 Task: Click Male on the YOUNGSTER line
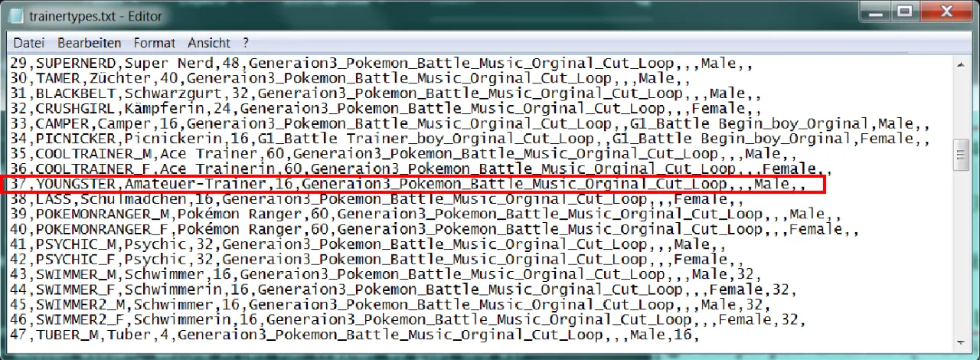tap(773, 184)
